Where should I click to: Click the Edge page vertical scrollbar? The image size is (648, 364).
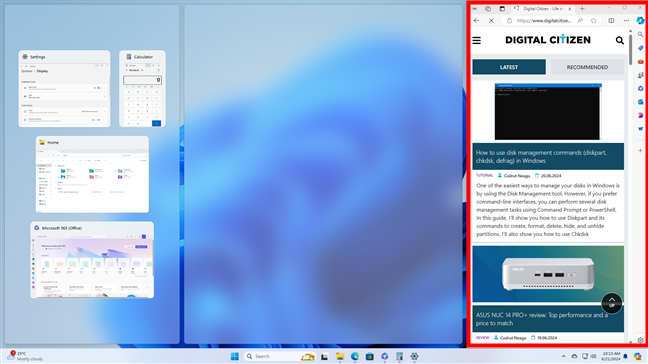coord(630,50)
